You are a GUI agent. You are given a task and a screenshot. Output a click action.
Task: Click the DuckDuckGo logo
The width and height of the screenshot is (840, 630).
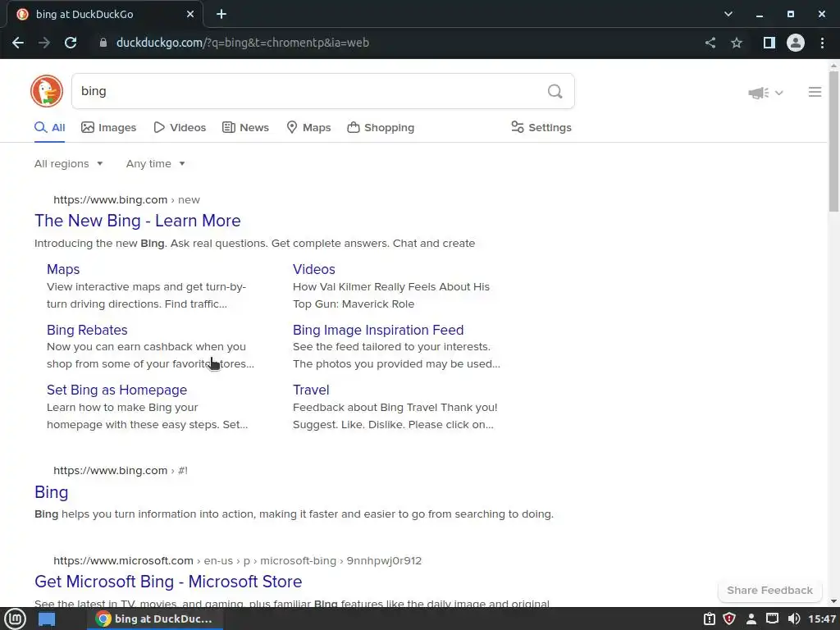click(47, 91)
